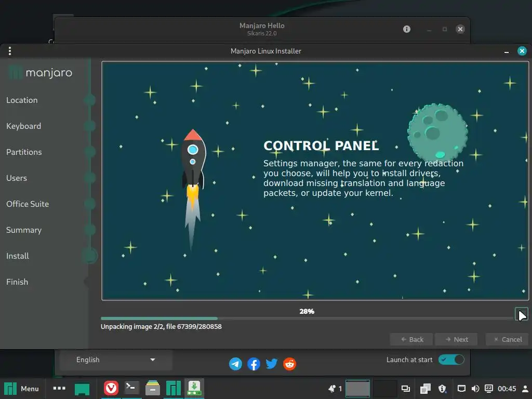Open the Facebook link in Manjaro Hello

(254, 364)
